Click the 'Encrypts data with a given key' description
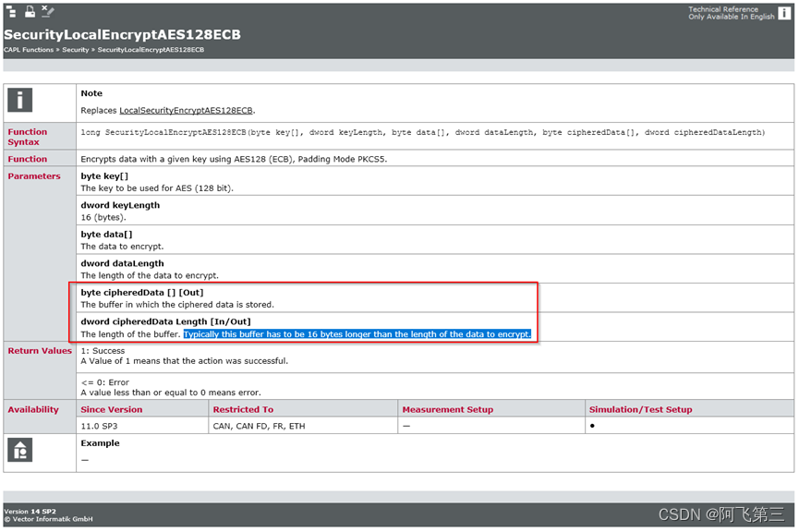 pyautogui.click(x=234, y=159)
